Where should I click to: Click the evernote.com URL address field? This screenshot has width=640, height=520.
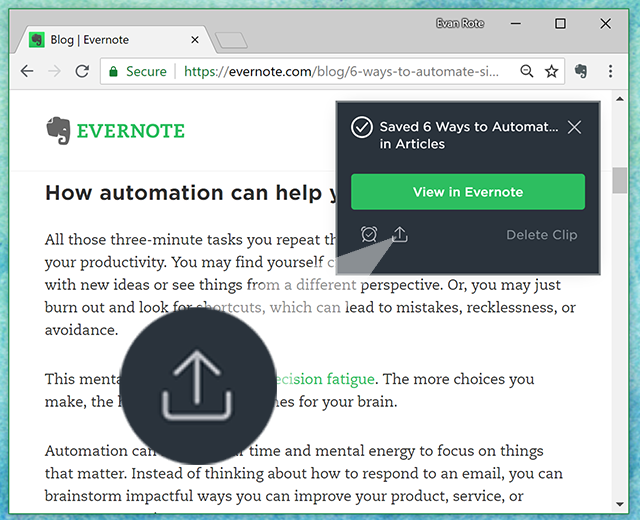340,72
